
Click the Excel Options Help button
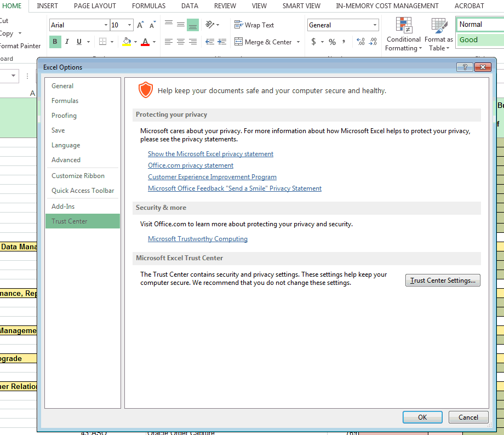tap(465, 67)
